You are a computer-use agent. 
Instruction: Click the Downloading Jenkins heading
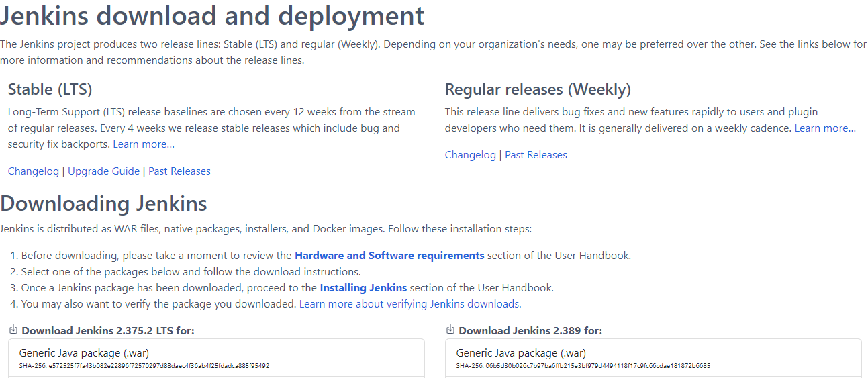click(104, 203)
